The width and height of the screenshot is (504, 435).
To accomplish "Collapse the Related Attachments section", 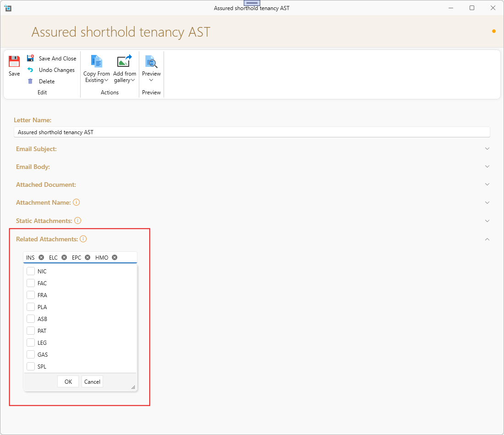I will (x=487, y=239).
